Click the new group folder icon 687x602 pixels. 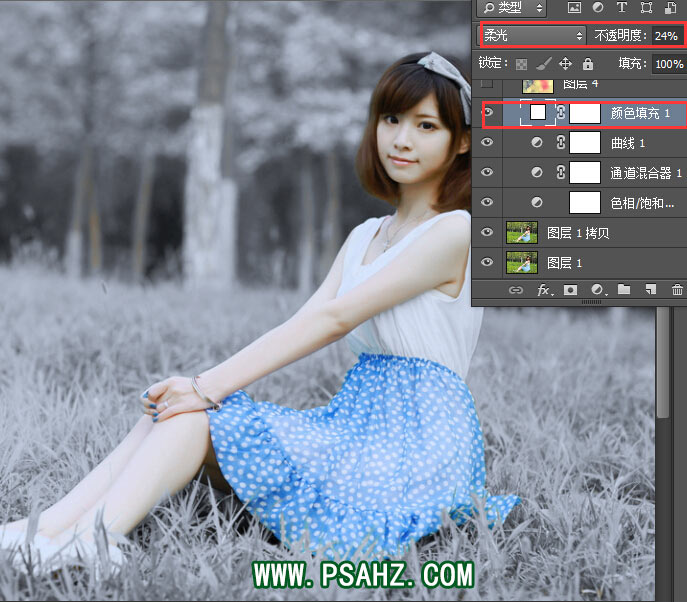[x=624, y=290]
